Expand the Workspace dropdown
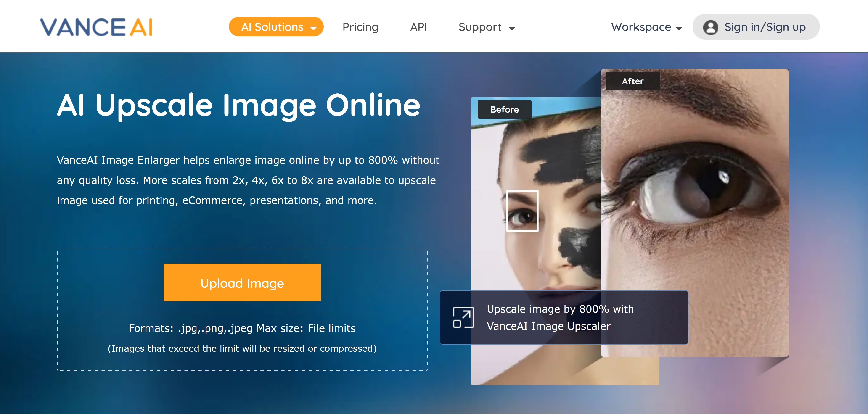 point(646,27)
